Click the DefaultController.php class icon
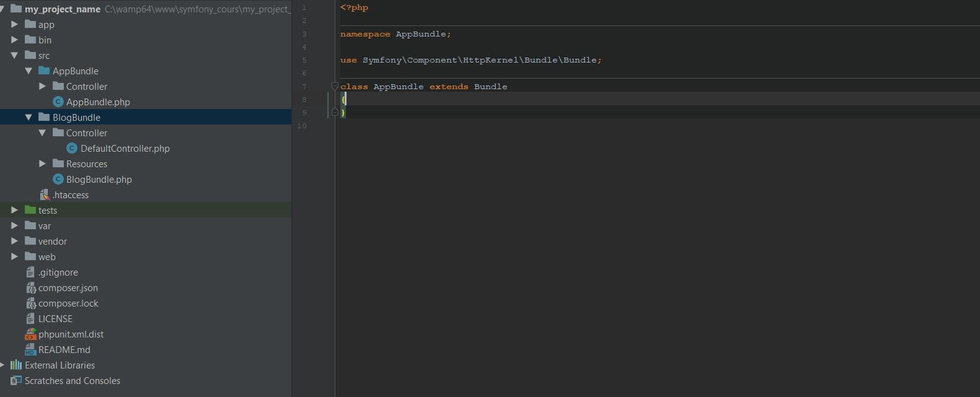The height and width of the screenshot is (397, 980). pos(72,148)
